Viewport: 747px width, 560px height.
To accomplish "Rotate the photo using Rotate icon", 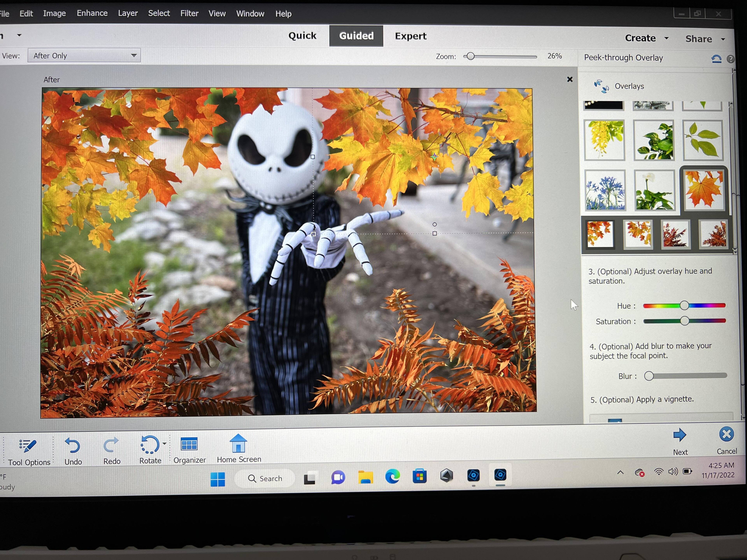I will coord(149,445).
